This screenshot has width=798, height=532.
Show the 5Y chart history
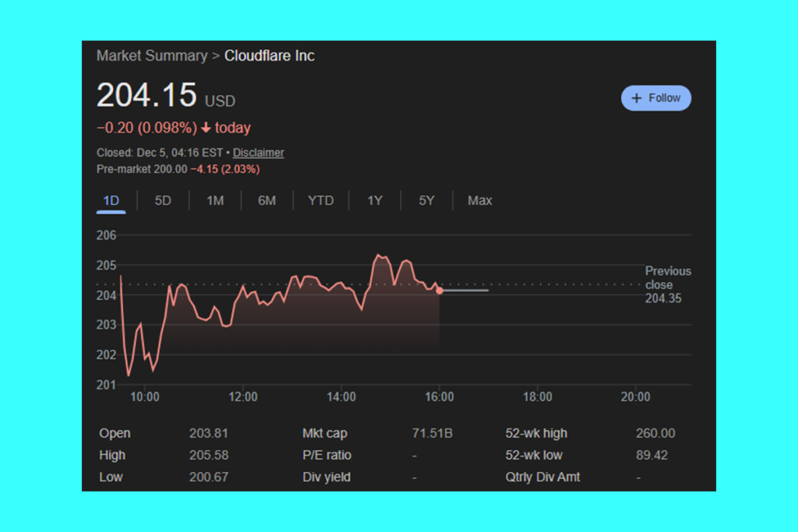pos(425,200)
